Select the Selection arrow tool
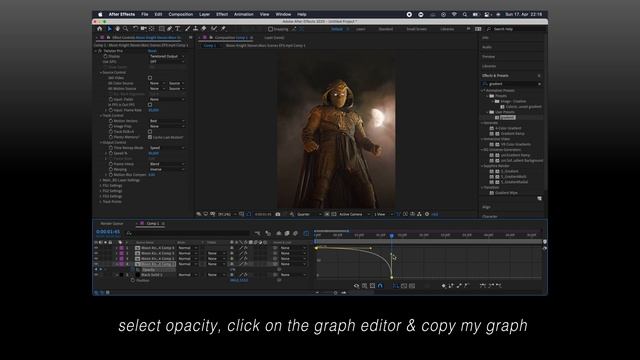 [109, 29]
